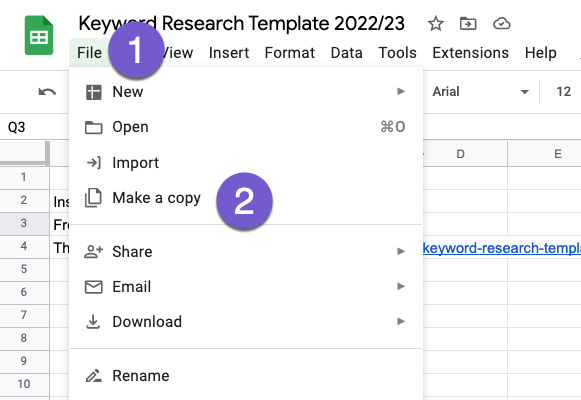Select row 9 header

click(24, 361)
